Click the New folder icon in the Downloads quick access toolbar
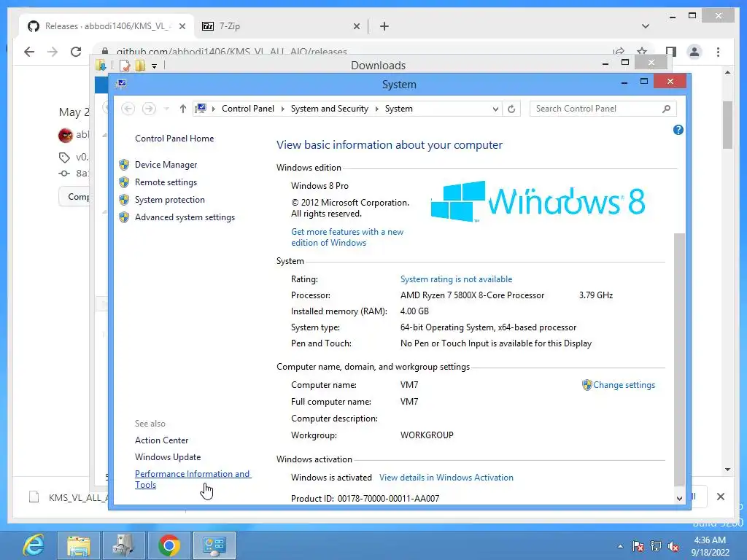Screen dimensions: 747x560 140,65
